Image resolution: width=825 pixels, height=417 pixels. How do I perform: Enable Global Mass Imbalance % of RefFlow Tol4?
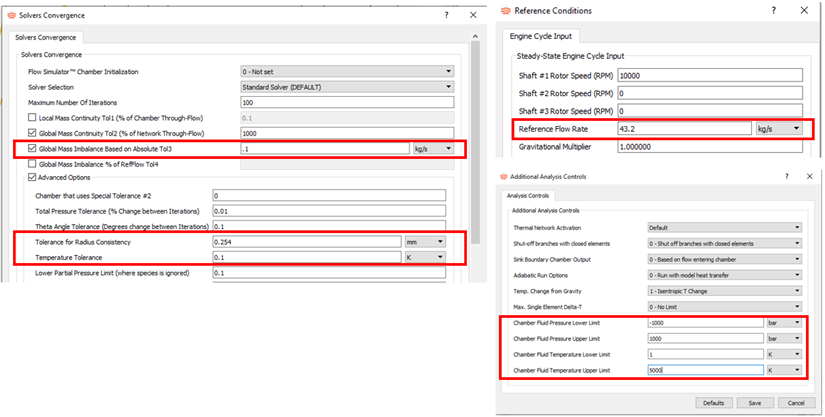(32, 163)
